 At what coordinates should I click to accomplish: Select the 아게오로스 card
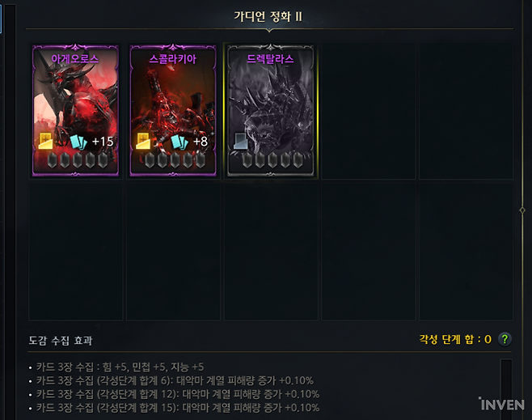75,110
